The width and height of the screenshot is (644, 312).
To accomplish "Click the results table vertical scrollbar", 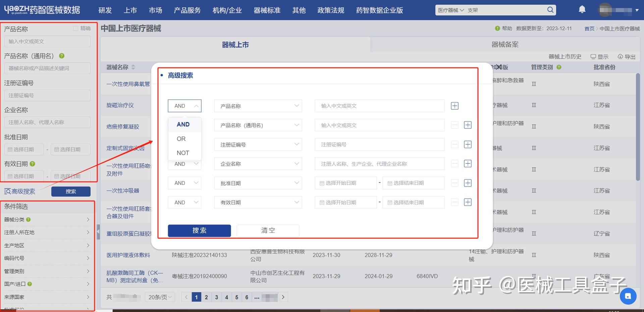I will click(x=638, y=127).
